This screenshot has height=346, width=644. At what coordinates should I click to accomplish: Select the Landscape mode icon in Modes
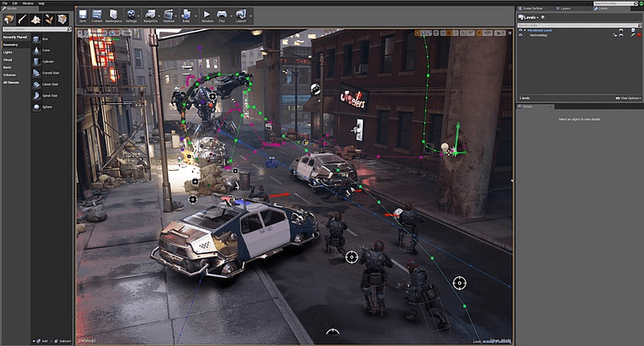click(x=36, y=19)
